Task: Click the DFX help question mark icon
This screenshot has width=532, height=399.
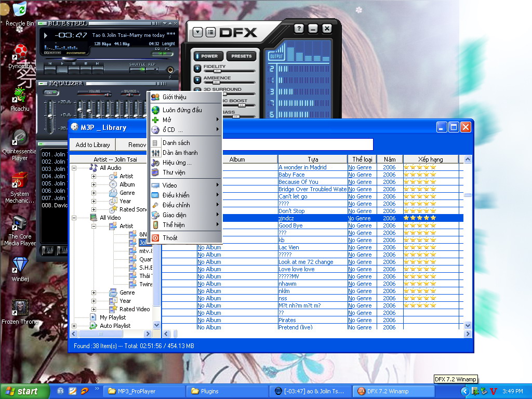Action: coord(299,29)
